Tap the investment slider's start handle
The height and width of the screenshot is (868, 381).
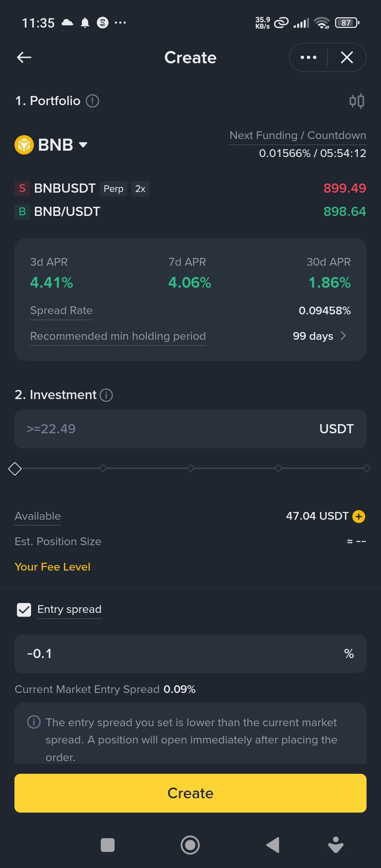point(15,469)
